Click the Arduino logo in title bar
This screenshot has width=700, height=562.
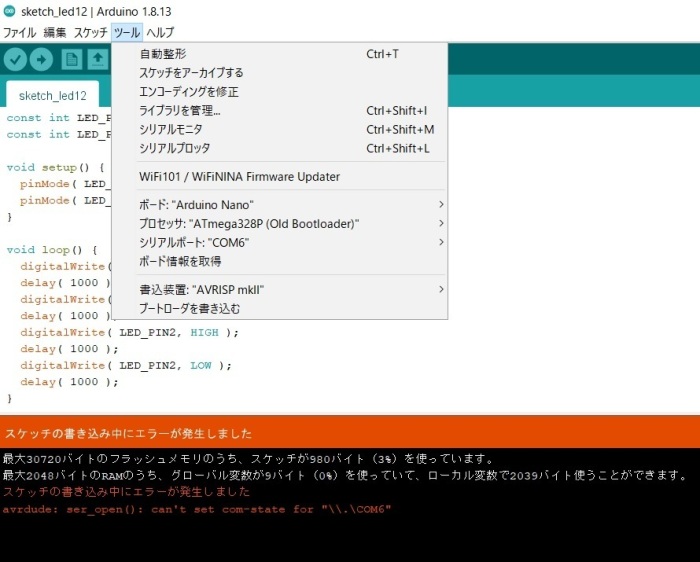pyautogui.click(x=9, y=11)
